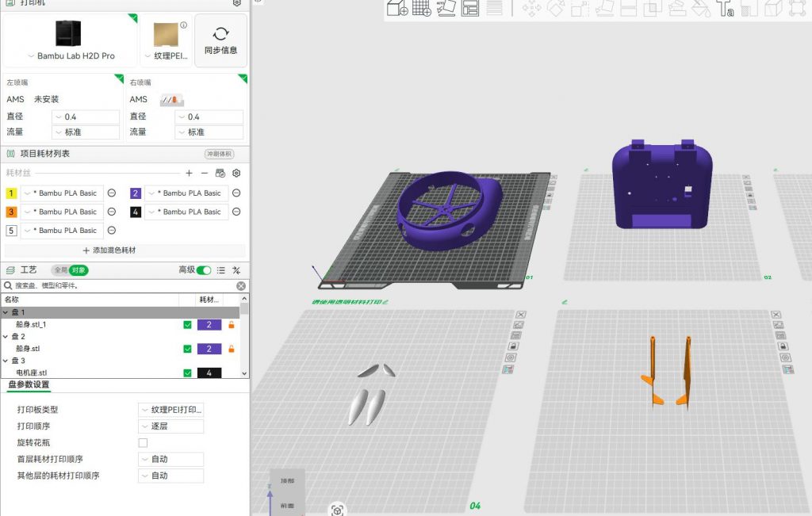This screenshot has height=516, width=812.
Task: Click edit icon next to filament 1
Action: click(111, 193)
